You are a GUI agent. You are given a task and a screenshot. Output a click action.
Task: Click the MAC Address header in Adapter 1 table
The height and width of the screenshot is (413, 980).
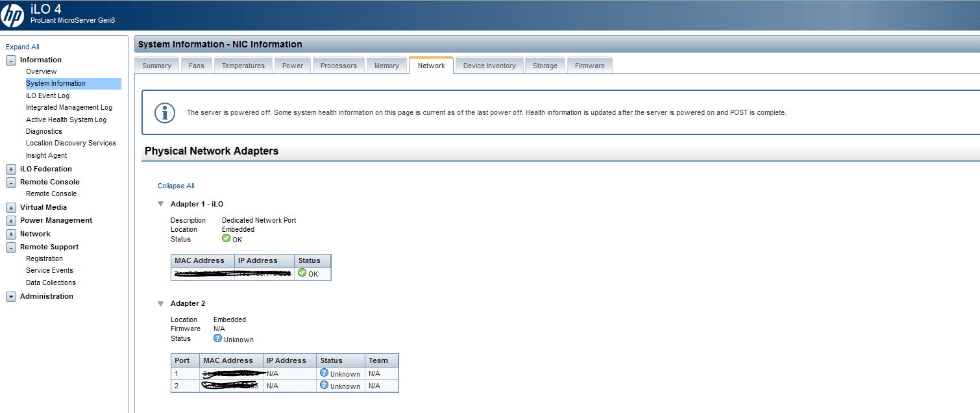tap(203, 260)
